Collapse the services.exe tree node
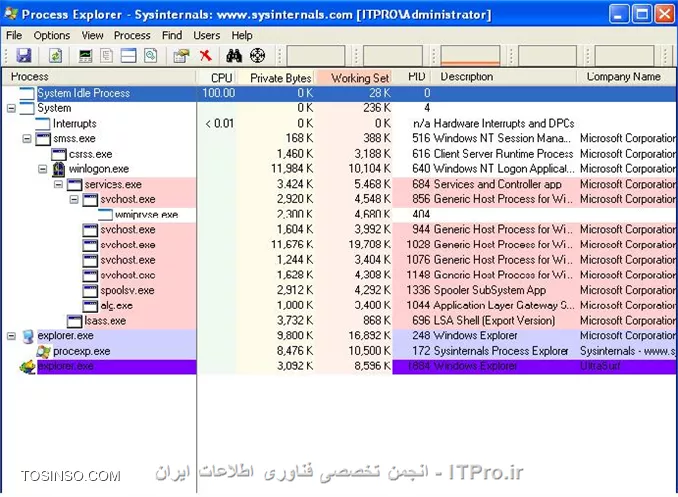The image size is (678, 497). (58, 185)
